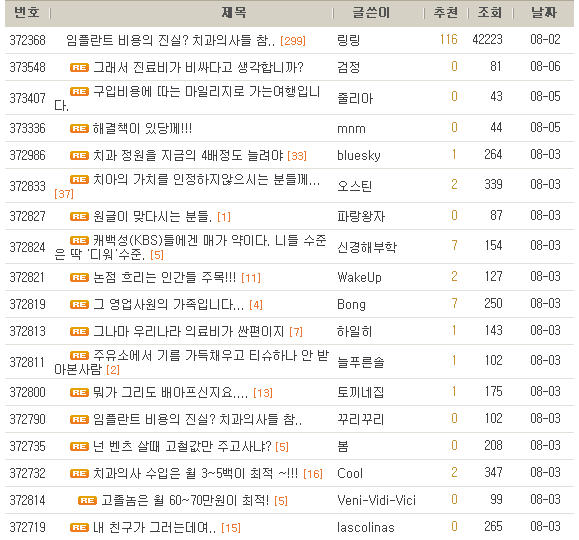Click recommendation count 116
The height and width of the screenshot is (540, 579).
point(449,39)
